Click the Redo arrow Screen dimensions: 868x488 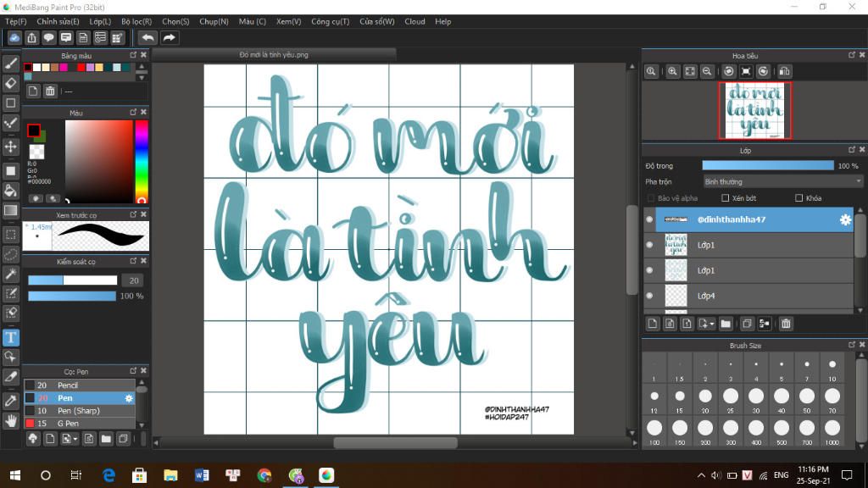click(x=170, y=37)
